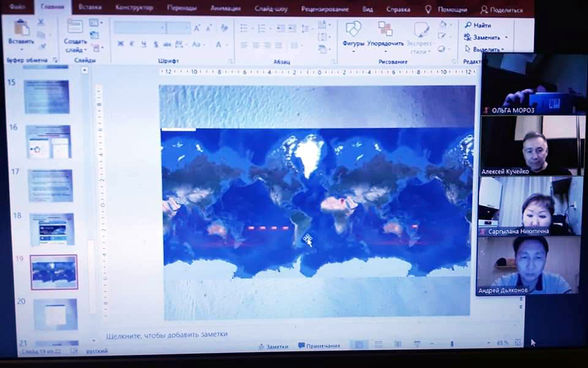Expand the Replace (Заменить) dropdown arrow

click(507, 37)
